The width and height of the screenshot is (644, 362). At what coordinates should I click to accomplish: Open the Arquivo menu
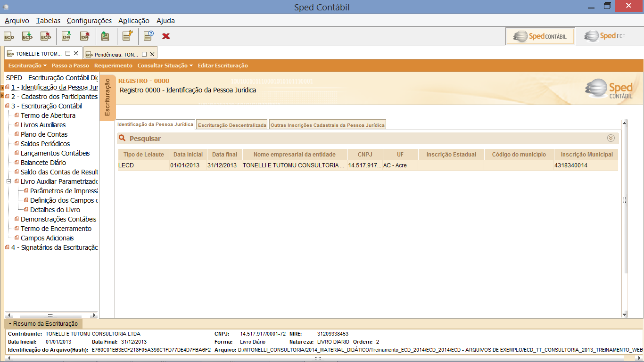tap(17, 21)
